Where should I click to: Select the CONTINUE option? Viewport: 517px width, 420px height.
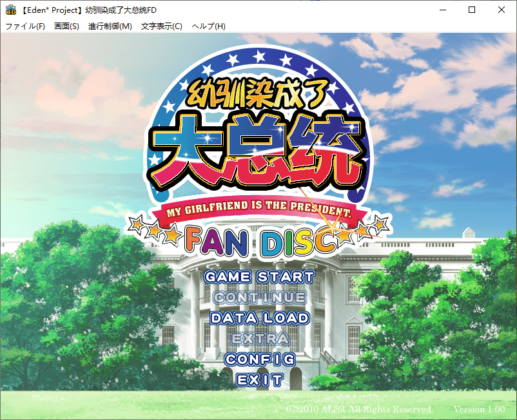coord(259,298)
